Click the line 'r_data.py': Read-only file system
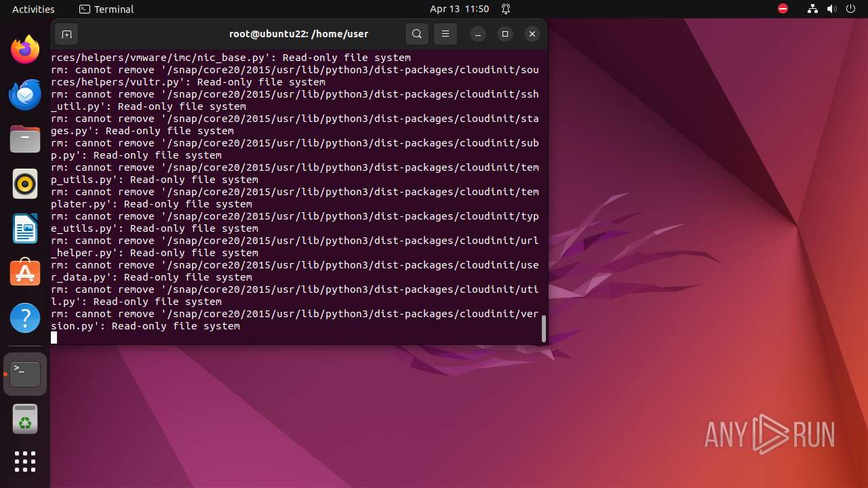 click(152, 277)
